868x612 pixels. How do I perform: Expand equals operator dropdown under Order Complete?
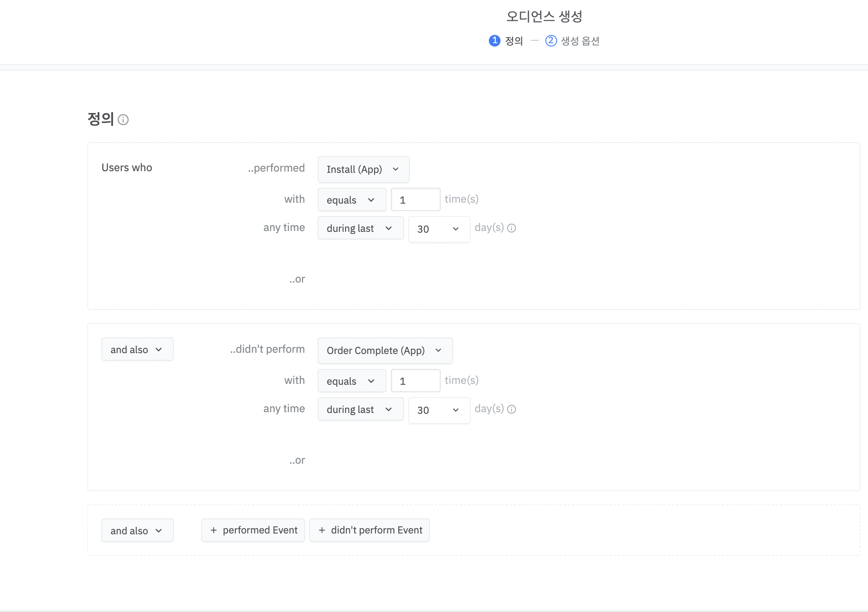(x=352, y=381)
